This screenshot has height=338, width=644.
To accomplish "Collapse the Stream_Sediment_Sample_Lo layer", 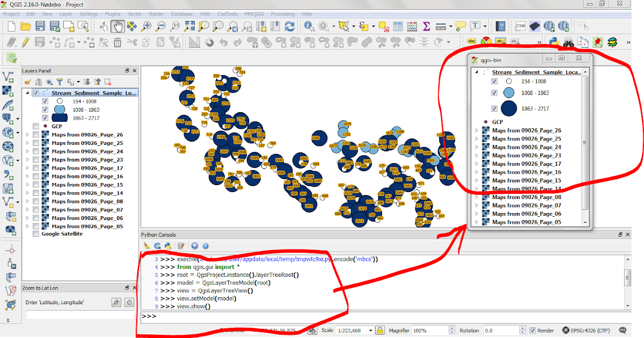I will pos(28,92).
